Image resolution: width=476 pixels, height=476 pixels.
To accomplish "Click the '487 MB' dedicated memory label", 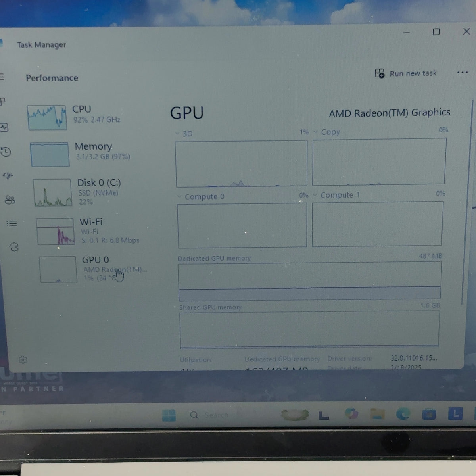I will [430, 256].
